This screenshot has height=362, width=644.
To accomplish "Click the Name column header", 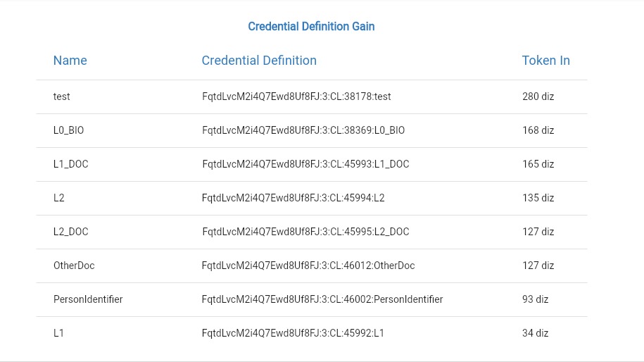I will tap(70, 61).
